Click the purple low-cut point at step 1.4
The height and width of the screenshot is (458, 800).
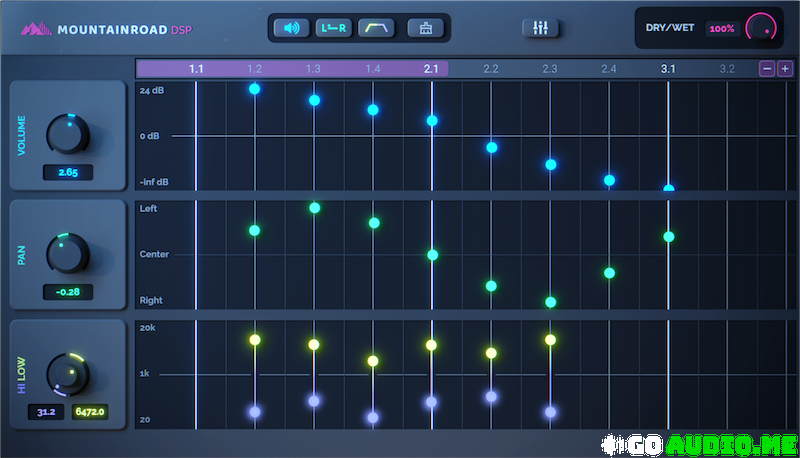click(x=373, y=418)
